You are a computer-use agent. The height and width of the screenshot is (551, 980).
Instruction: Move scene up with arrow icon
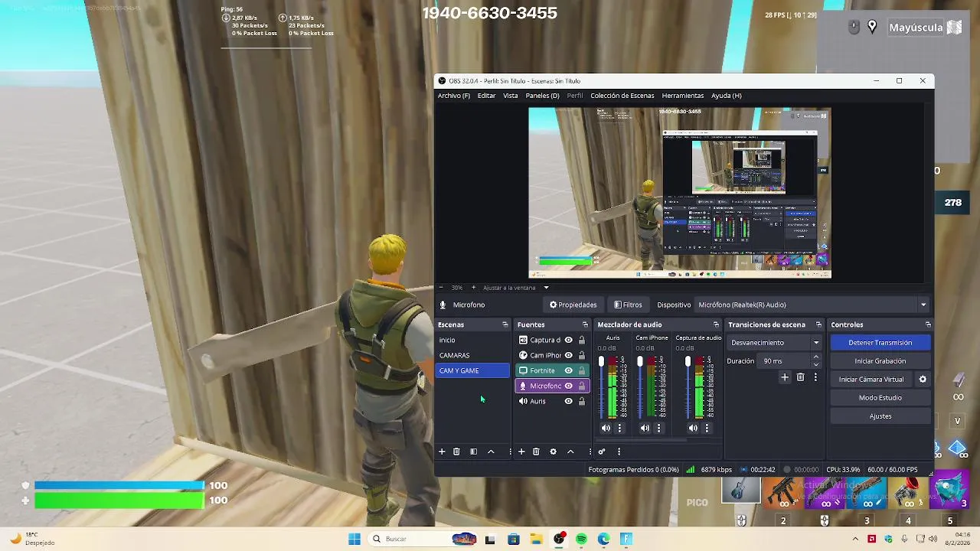491,452
